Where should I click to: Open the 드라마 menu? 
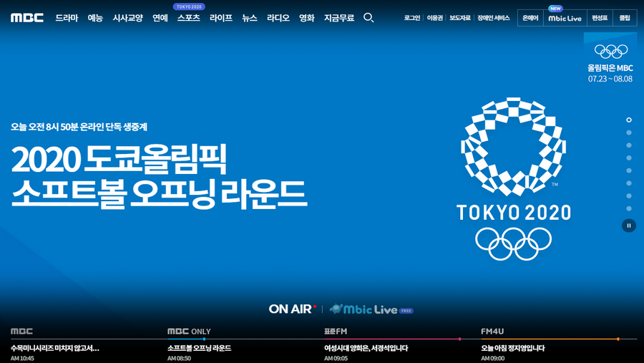pyautogui.click(x=67, y=18)
